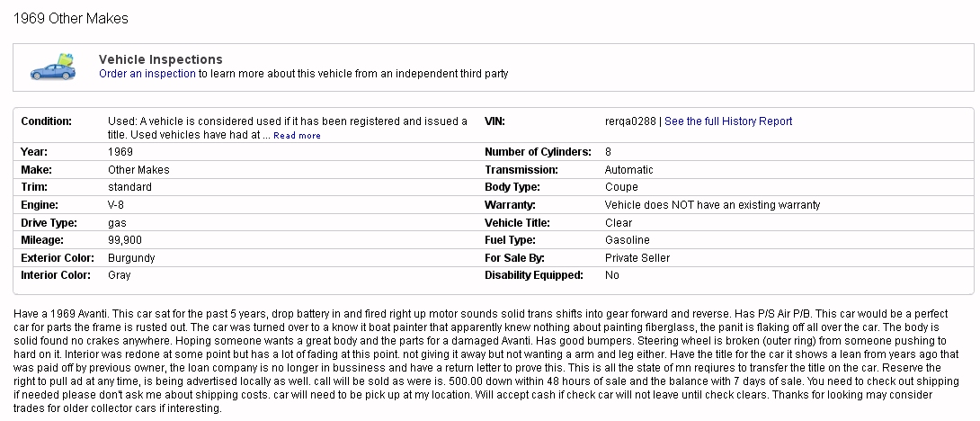
Task: Click the Body Type value Coupe
Action: pyautogui.click(x=621, y=187)
